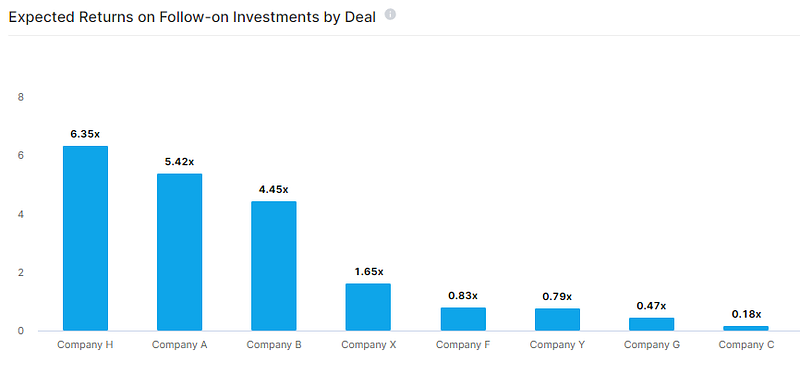Select the Company A bar
The image size is (800, 372).
180,252
